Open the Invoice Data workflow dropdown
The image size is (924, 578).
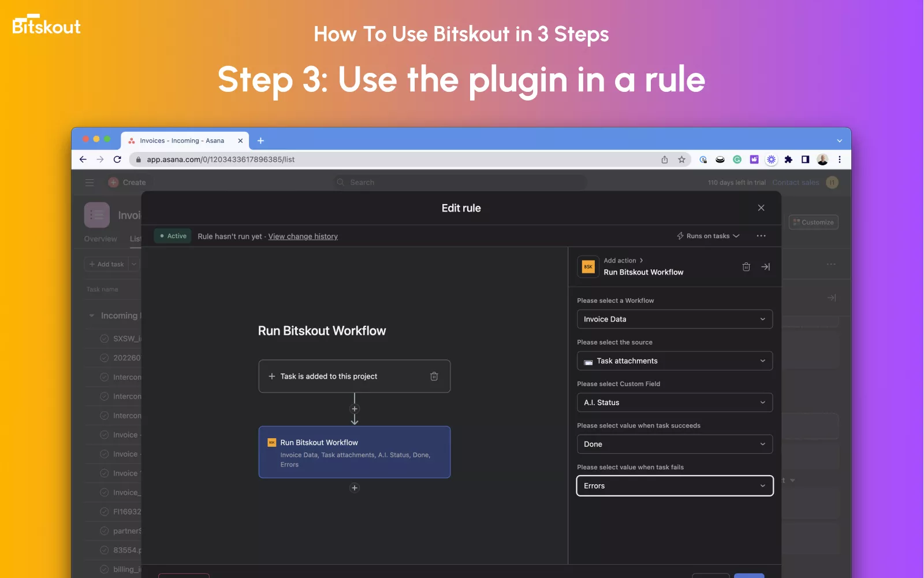[x=675, y=319]
